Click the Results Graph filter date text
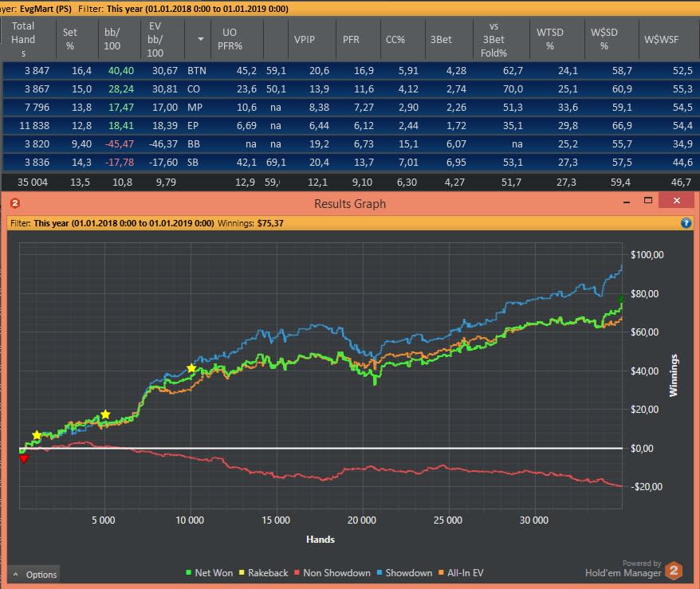The image size is (700, 589). (x=124, y=223)
